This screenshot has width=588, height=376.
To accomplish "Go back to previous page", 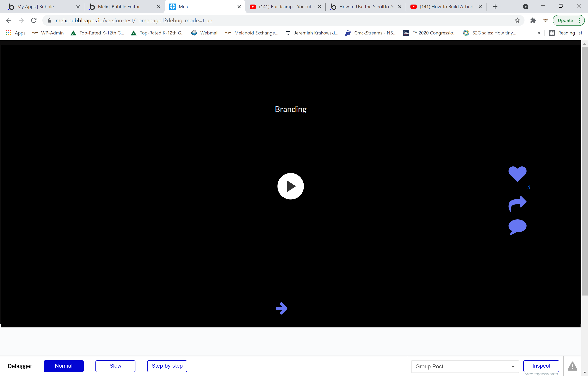I will (x=9, y=21).
